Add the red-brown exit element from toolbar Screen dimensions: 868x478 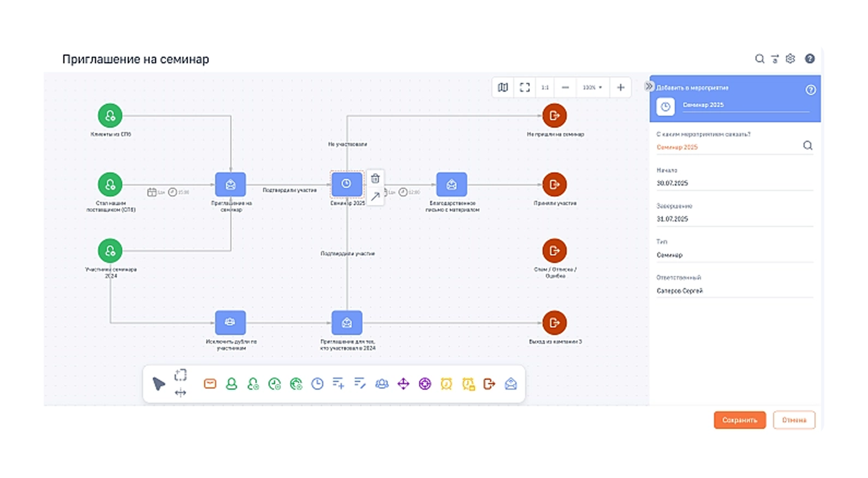click(489, 384)
